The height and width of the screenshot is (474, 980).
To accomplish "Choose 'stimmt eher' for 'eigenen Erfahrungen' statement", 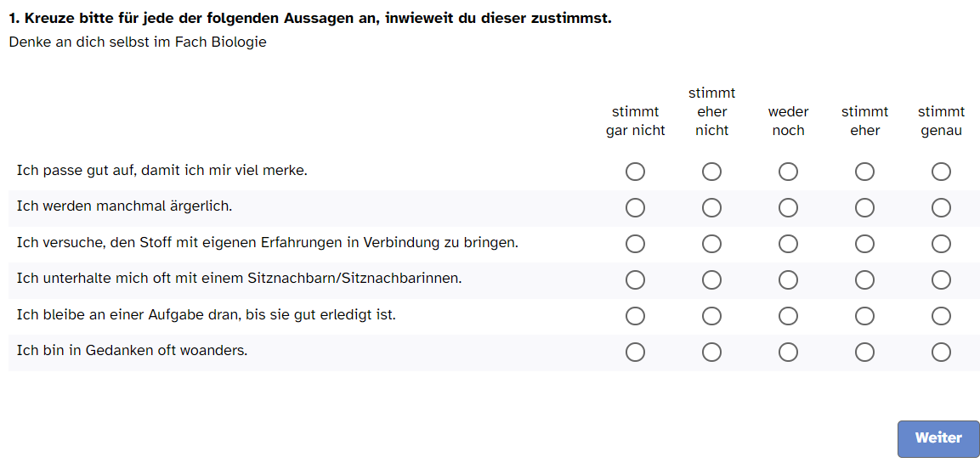I will click(x=864, y=244).
